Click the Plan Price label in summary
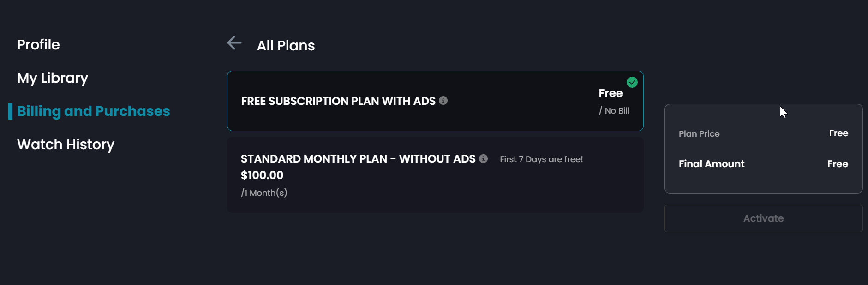Viewport: 868px width, 285px height. click(699, 134)
